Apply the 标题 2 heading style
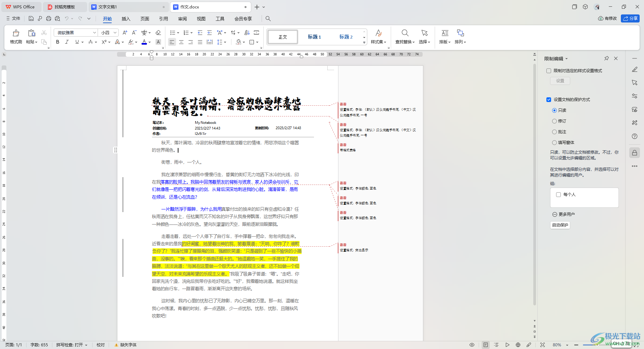 click(x=346, y=37)
